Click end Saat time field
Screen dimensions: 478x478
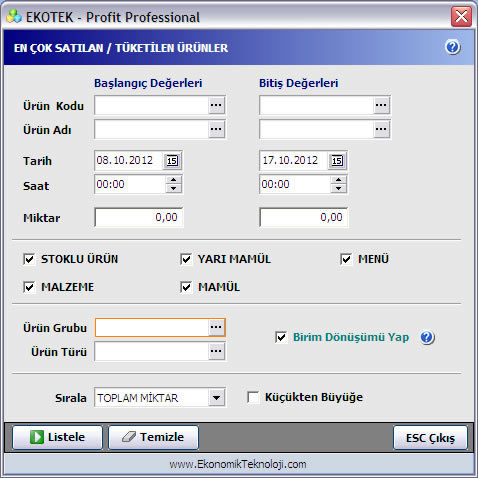(x=295, y=184)
